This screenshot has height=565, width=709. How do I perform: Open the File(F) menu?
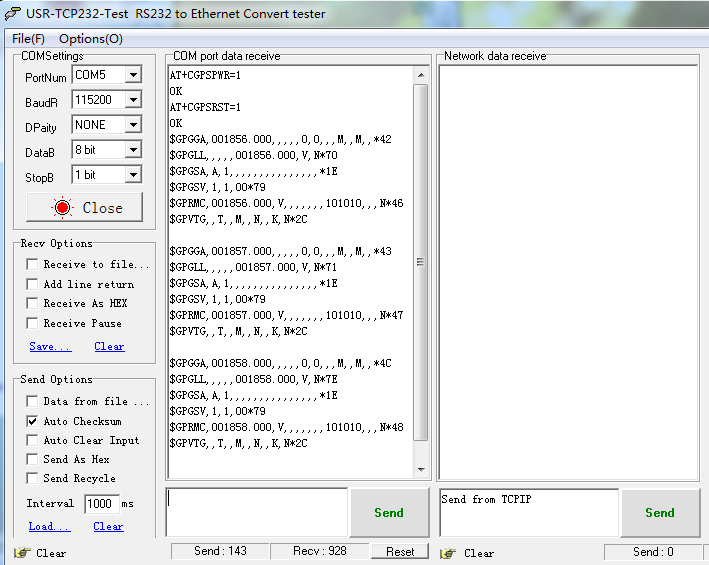(28, 39)
